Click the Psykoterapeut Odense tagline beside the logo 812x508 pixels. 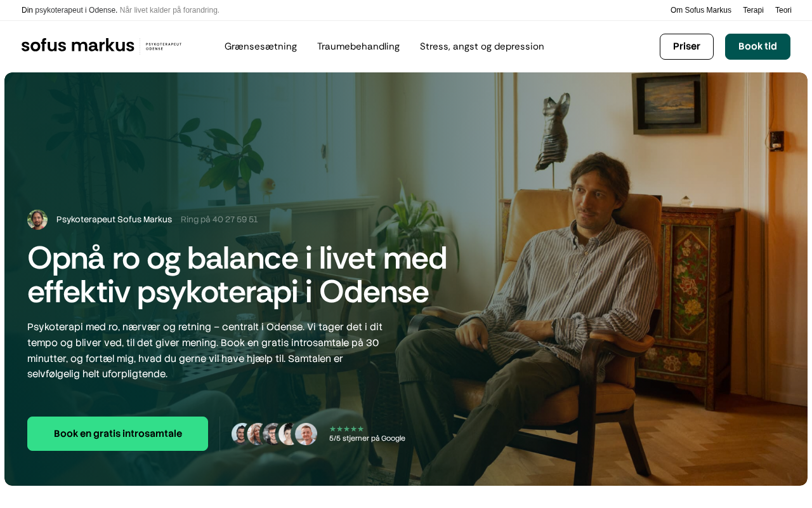[164, 46]
